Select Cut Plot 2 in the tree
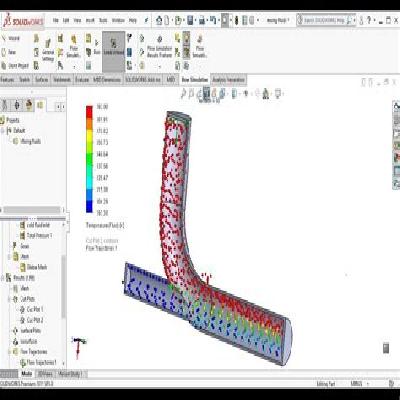 32,320
